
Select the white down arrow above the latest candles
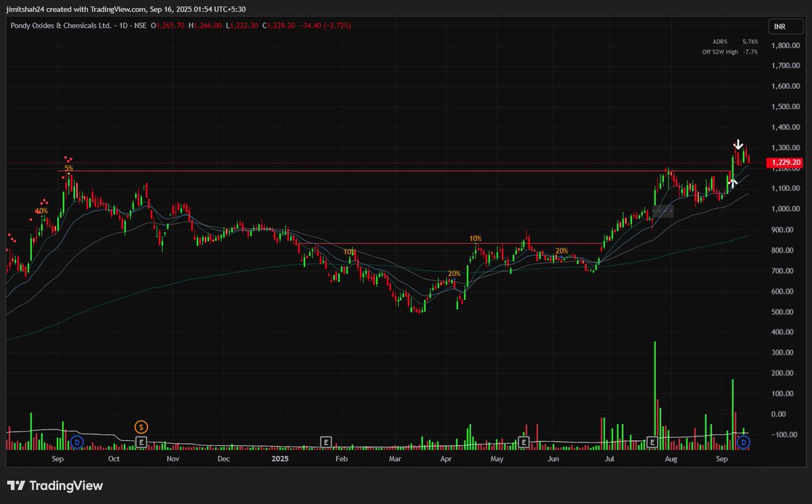738,143
